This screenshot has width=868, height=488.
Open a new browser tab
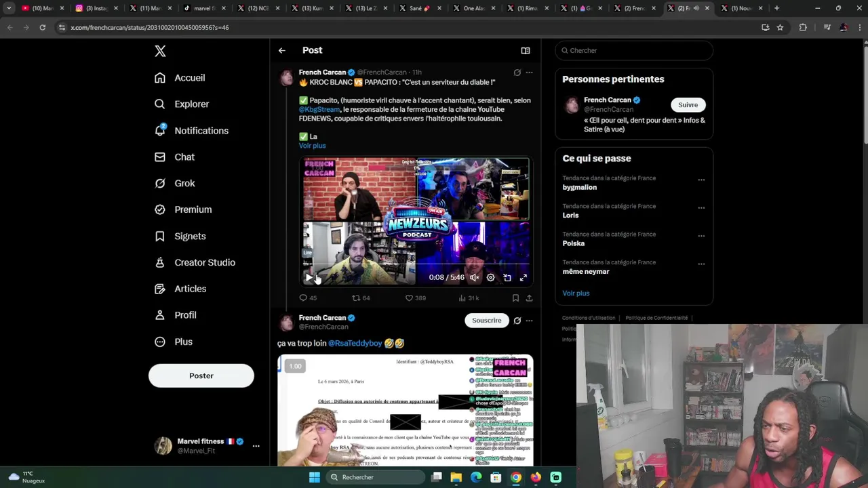tap(777, 8)
